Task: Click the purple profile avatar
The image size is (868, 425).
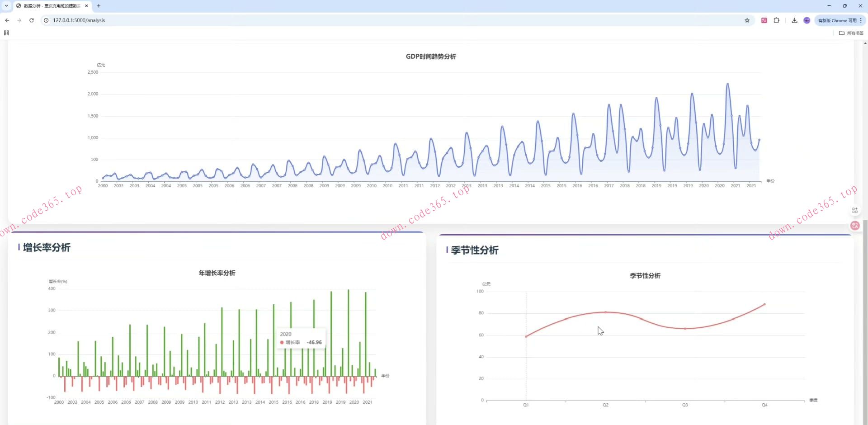Action: pos(807,20)
